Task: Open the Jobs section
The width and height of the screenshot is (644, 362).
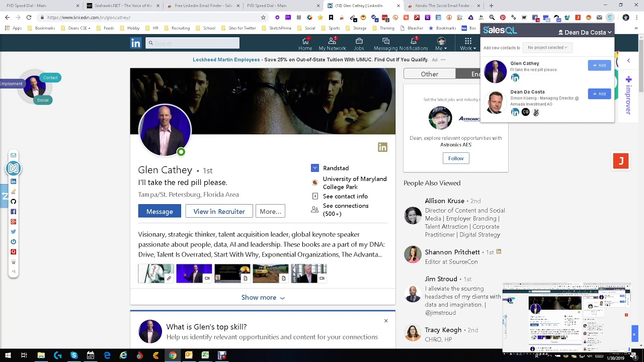Action: click(359, 44)
